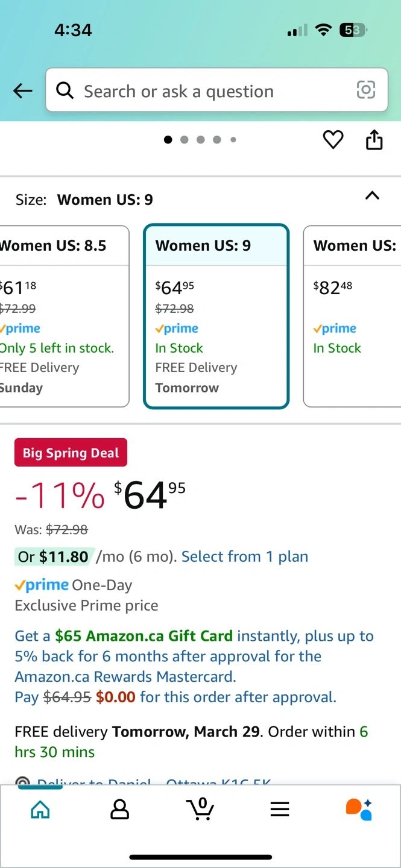This screenshot has width=401, height=868.
Task: Open the hamburger menu icon
Action: tap(280, 810)
